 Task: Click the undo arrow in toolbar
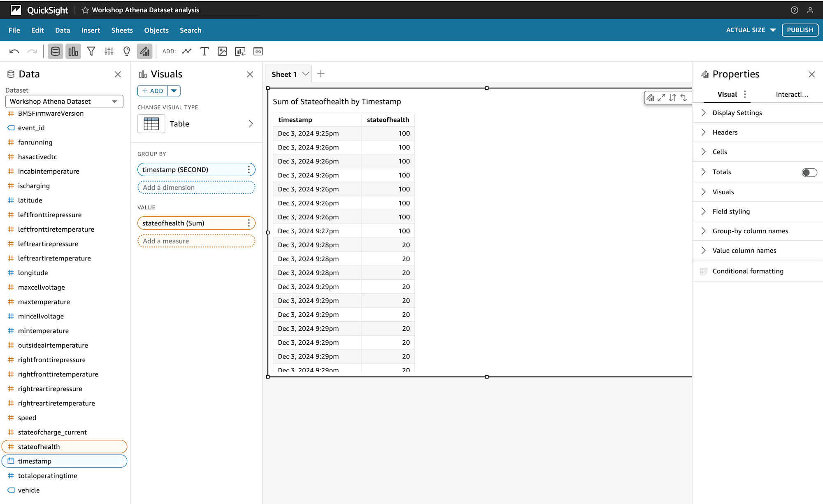[x=14, y=51]
